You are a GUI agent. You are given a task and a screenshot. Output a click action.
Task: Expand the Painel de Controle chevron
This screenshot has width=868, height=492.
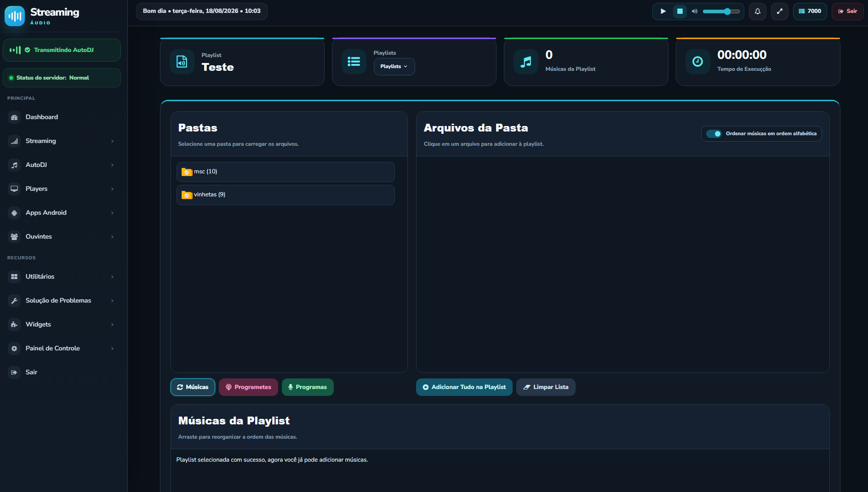[x=112, y=349]
